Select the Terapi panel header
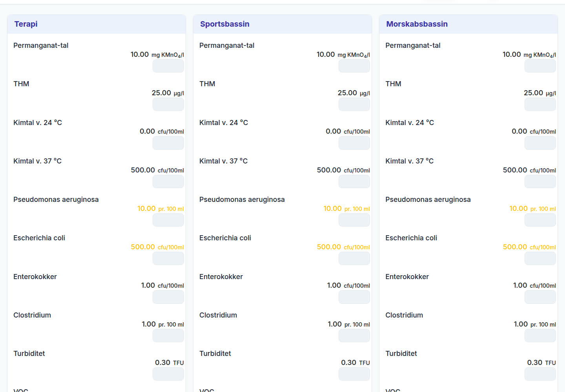Screen dimensions: 565x392 coord(97,24)
